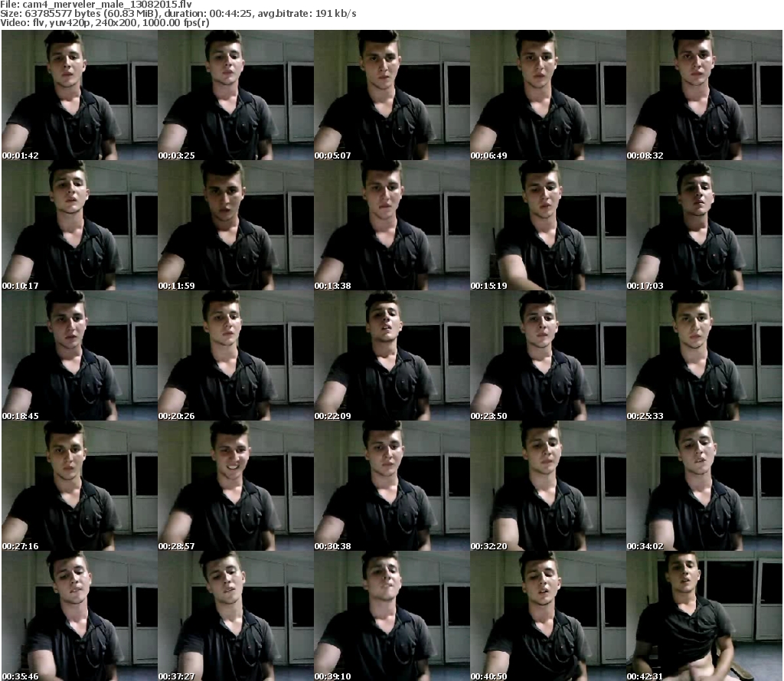Click the video info line with 240x200
784x681 pixels.
click(x=104, y=23)
